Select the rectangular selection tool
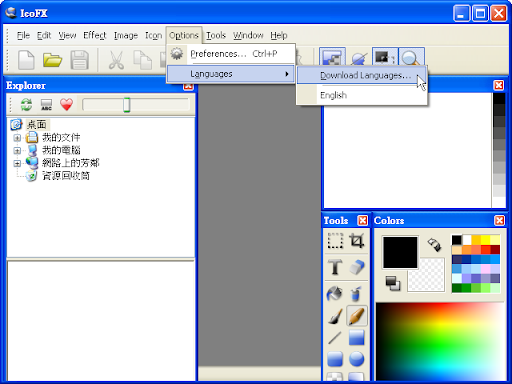Image resolution: width=512 pixels, height=384 pixels. (x=335, y=241)
